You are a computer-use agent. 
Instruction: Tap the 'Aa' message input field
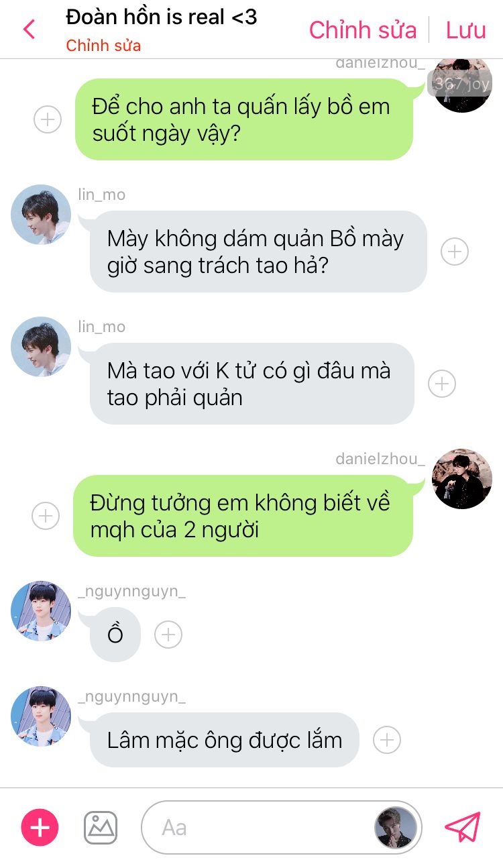tap(258, 828)
